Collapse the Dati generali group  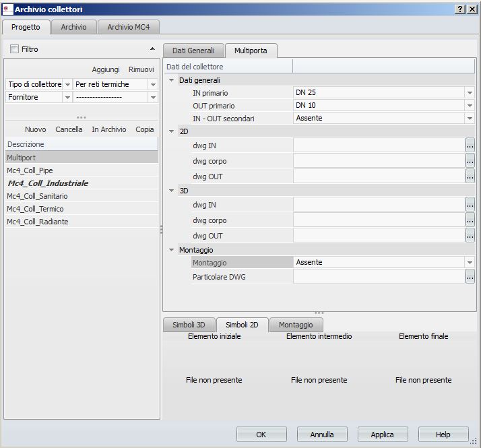[172, 80]
